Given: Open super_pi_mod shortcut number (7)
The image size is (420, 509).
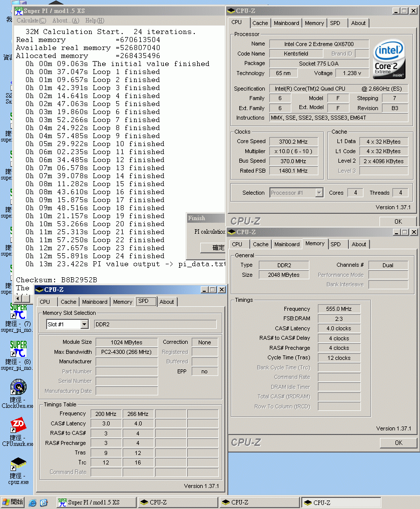Looking at the screenshot, I should (x=18, y=317).
